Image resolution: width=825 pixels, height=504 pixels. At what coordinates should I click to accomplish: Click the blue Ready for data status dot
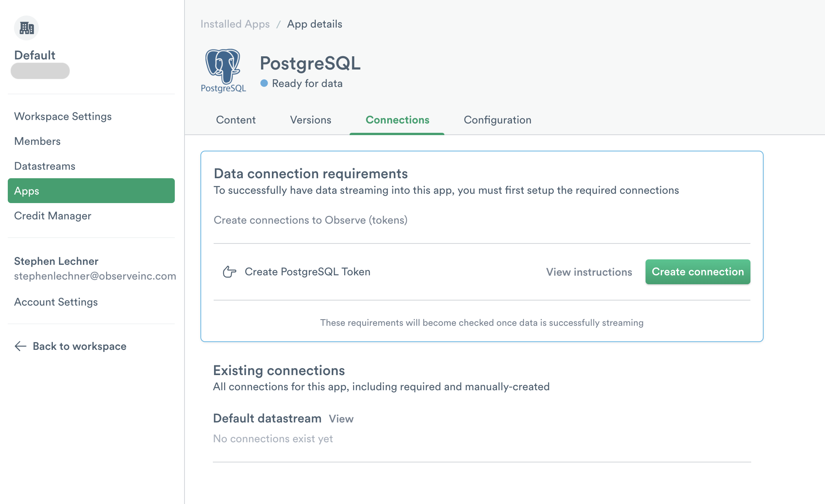[x=264, y=83]
